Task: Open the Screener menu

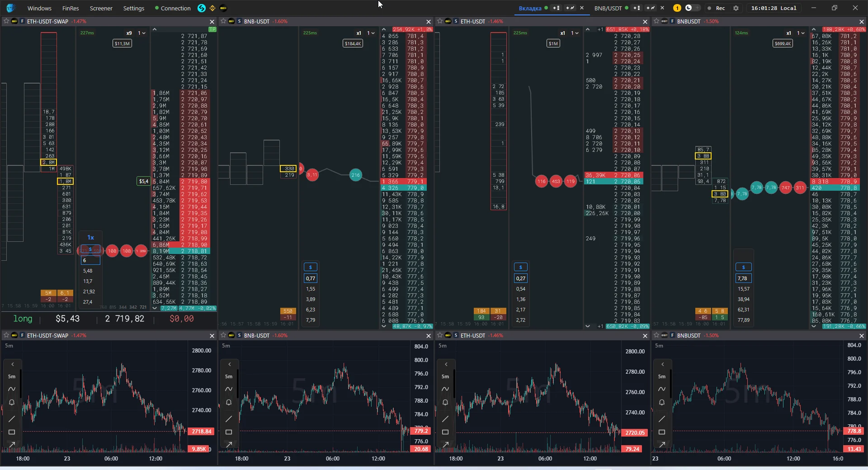Action: point(101,8)
